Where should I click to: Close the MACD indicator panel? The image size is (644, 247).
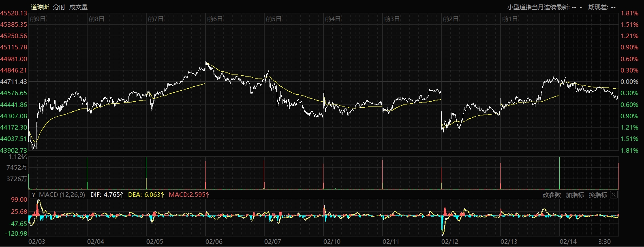[614, 195]
